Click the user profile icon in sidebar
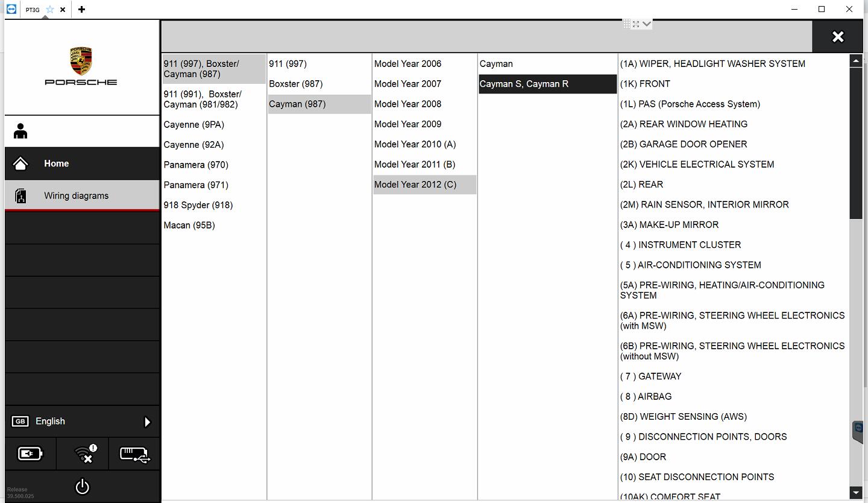 coord(20,131)
